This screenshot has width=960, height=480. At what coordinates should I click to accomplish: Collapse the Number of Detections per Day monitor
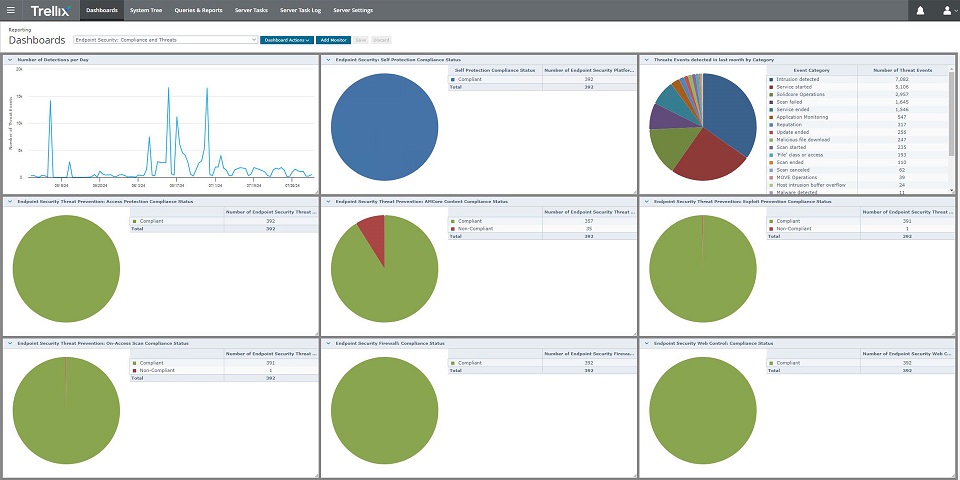[10, 60]
